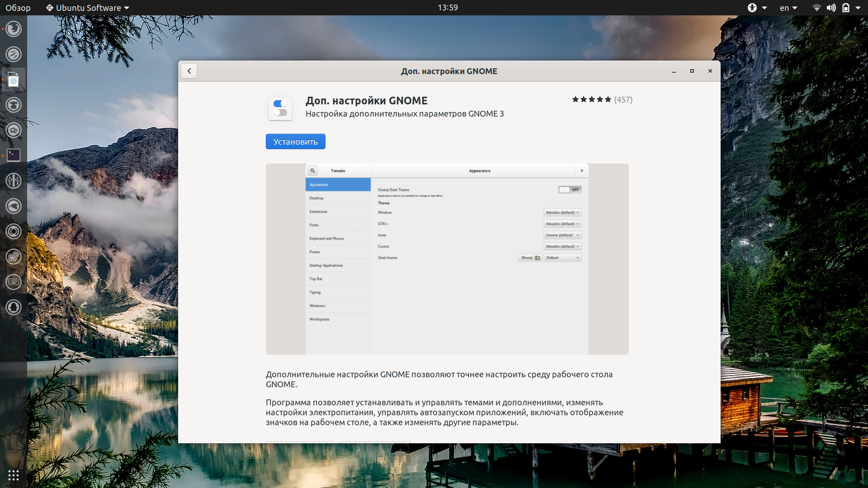Open the penguin dock icon
Screen dimensions: 868x488
14,307
